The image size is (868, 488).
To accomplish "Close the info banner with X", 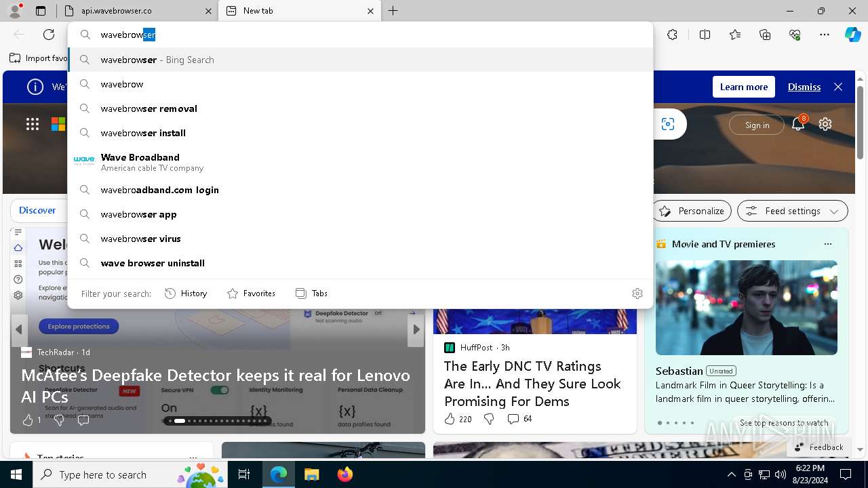I will pos(838,87).
